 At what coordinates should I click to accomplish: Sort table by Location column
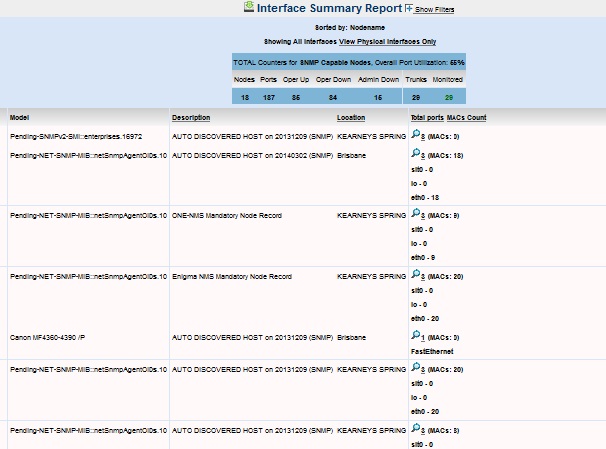coord(351,117)
